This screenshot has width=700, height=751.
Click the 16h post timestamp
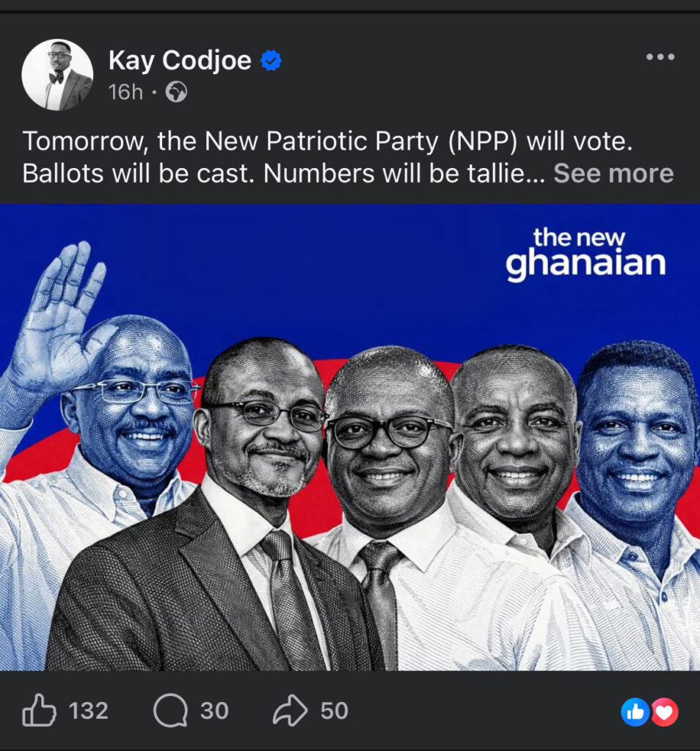pos(125,92)
